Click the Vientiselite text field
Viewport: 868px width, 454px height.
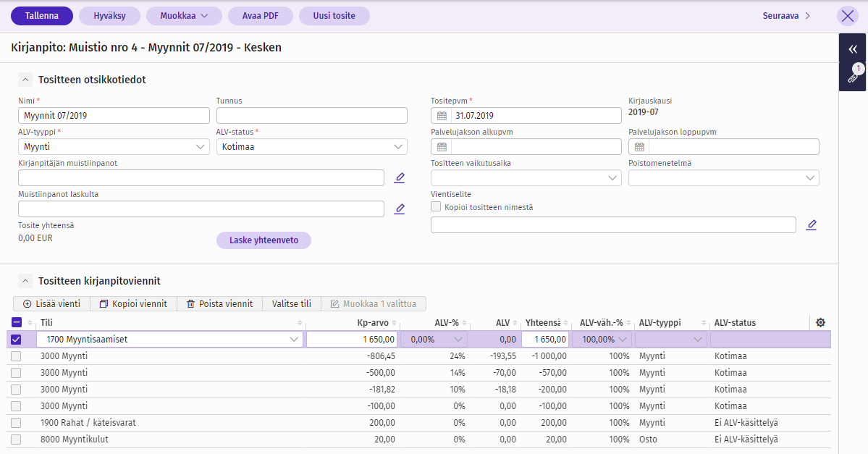pyautogui.click(x=613, y=224)
